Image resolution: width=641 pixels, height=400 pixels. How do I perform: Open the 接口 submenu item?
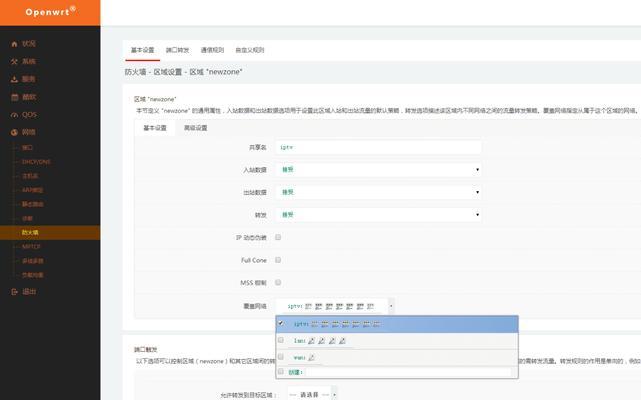pyautogui.click(x=27, y=147)
